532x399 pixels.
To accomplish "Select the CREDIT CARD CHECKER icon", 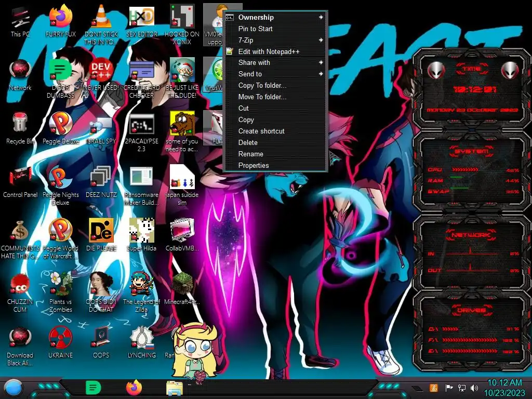I will coord(142,78).
